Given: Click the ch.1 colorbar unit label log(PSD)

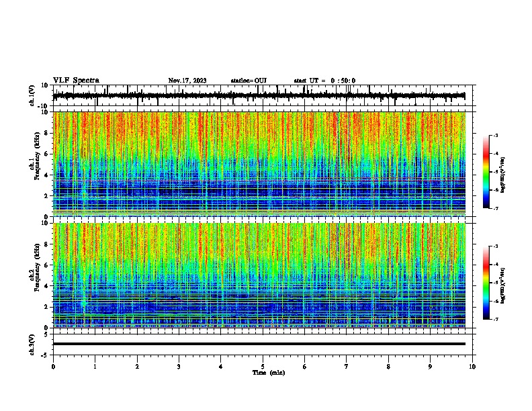Looking at the screenshot, I should 503,175.
